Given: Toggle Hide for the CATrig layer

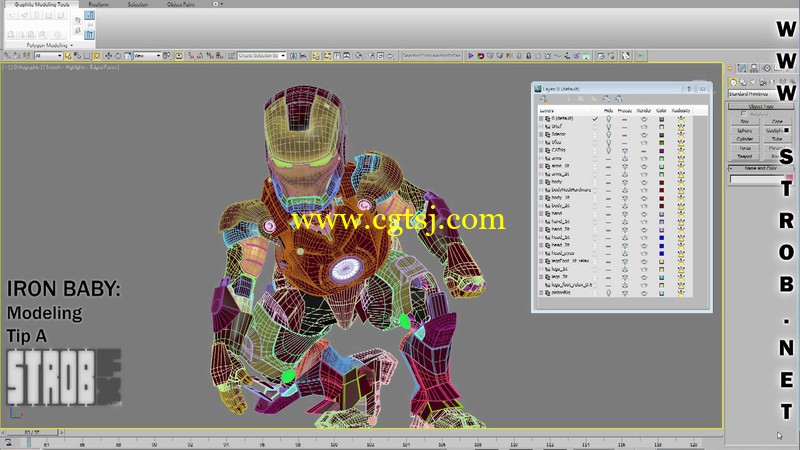Looking at the screenshot, I should click(608, 150).
